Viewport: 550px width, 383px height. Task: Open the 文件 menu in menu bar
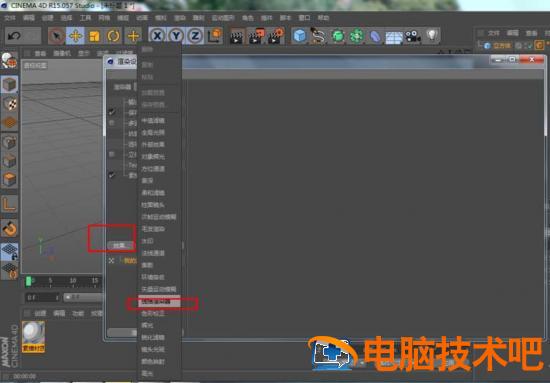10,18
